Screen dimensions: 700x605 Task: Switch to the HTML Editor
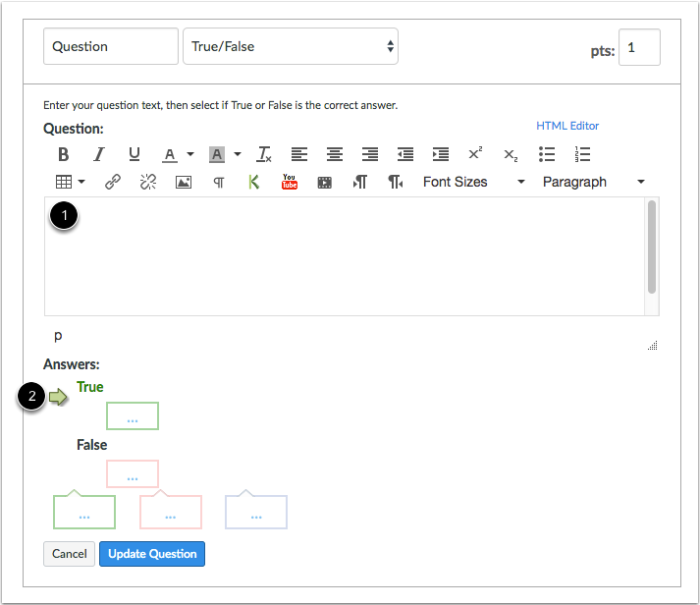pyautogui.click(x=566, y=126)
